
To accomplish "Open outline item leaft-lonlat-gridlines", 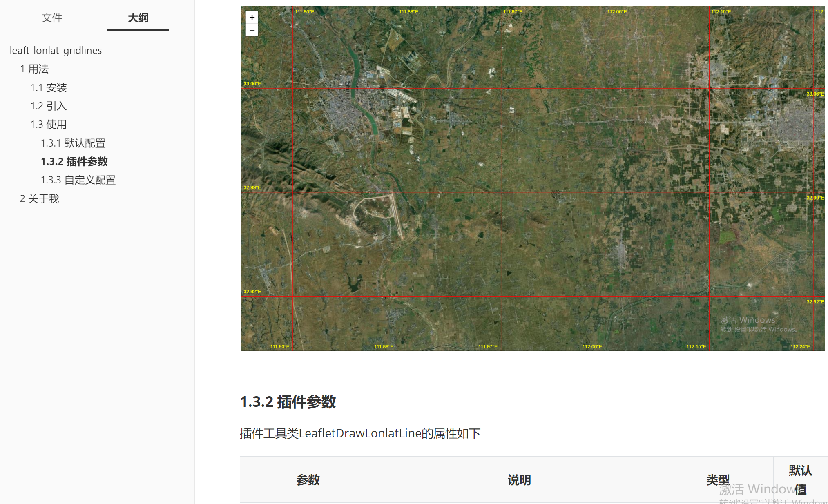I will click(x=56, y=50).
